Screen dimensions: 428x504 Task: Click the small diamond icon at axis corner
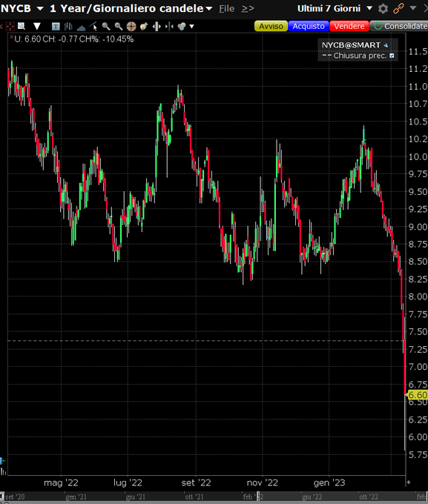tap(409, 482)
